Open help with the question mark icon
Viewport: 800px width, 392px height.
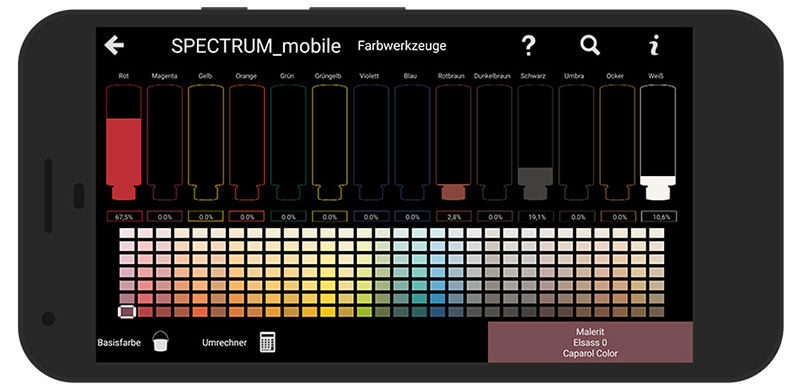(529, 46)
